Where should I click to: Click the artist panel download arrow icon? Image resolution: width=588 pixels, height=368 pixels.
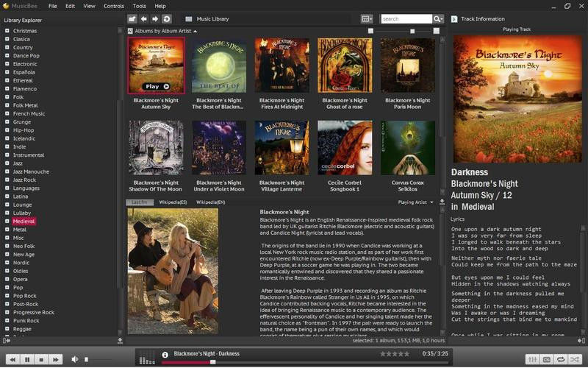point(442,202)
